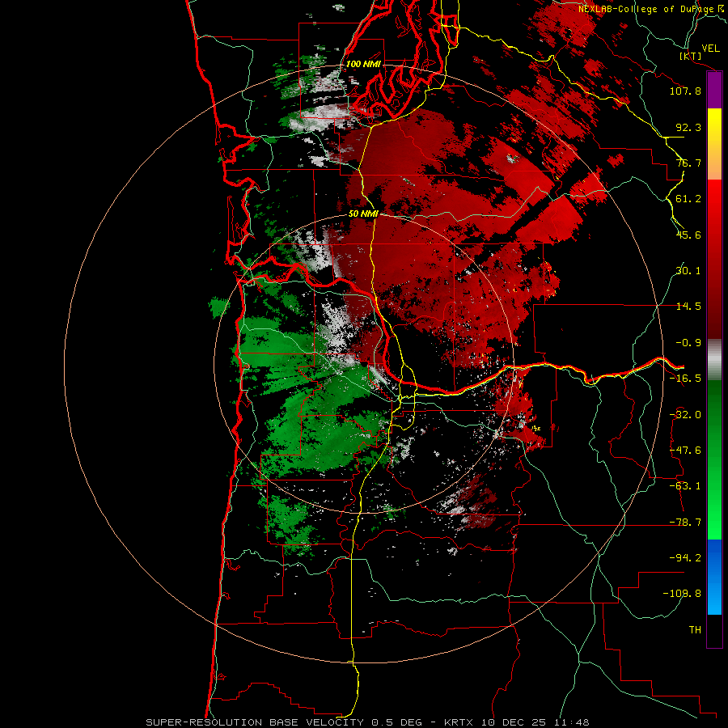Click the -47.6 velocity scale value
728x728 pixels.
[x=685, y=451]
